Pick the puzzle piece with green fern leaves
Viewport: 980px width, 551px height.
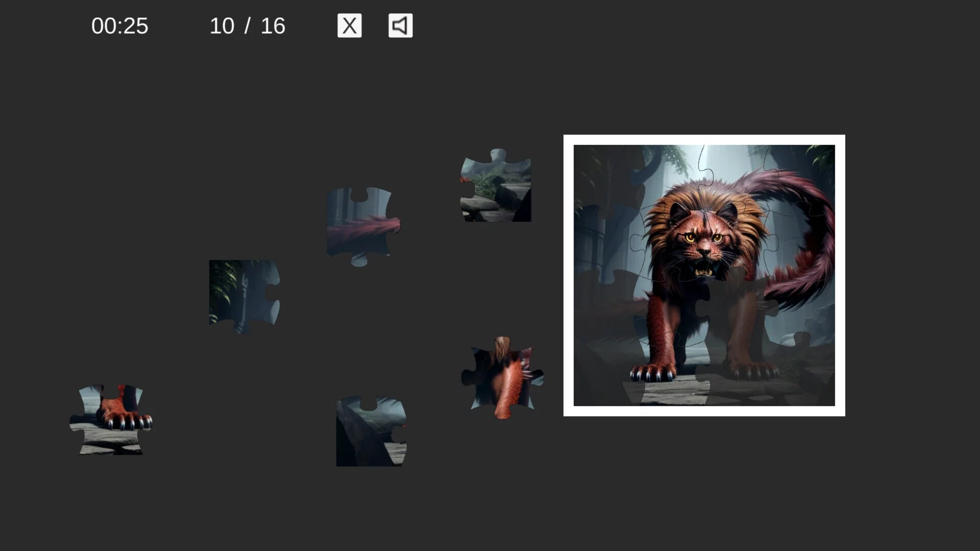point(244,296)
